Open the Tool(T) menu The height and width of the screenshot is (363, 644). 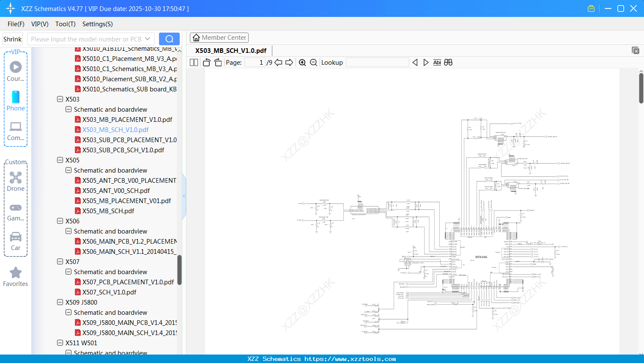(x=65, y=24)
